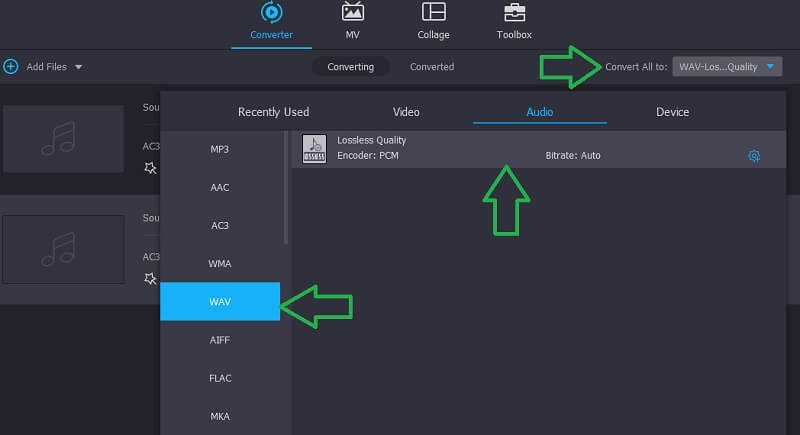Expand the Add Files dropdown arrow

tap(79, 67)
